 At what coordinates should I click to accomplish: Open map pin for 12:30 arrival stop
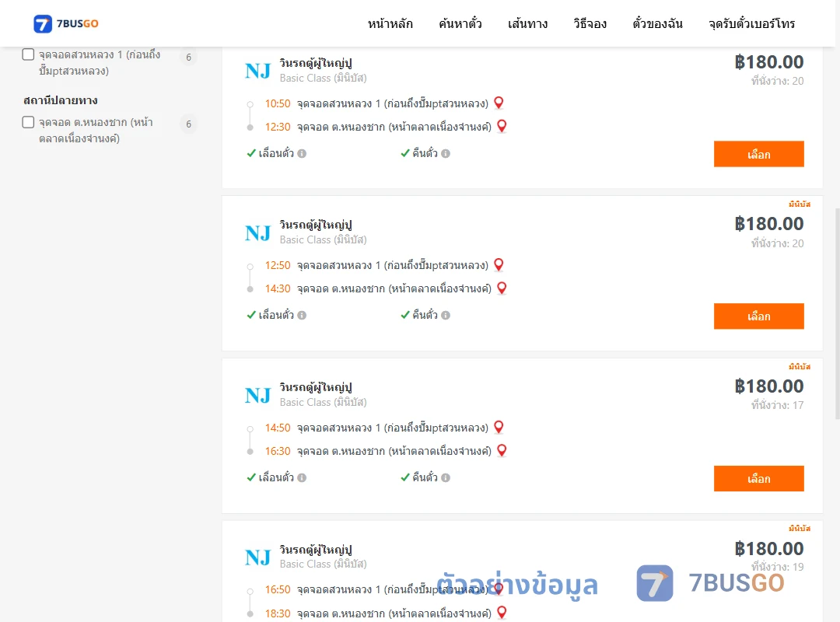click(502, 127)
